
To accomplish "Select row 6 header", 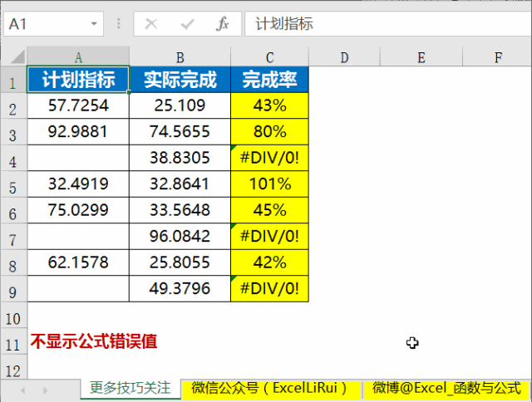I will coord(13,210).
